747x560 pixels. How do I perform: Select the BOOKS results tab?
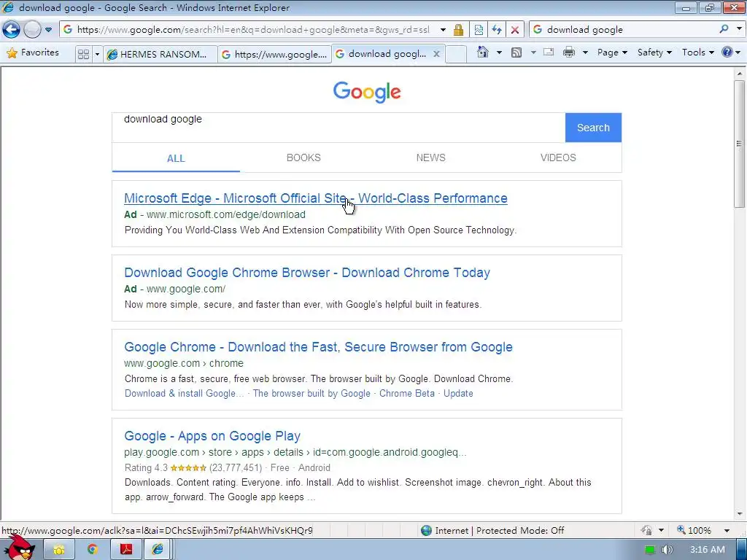[303, 157]
